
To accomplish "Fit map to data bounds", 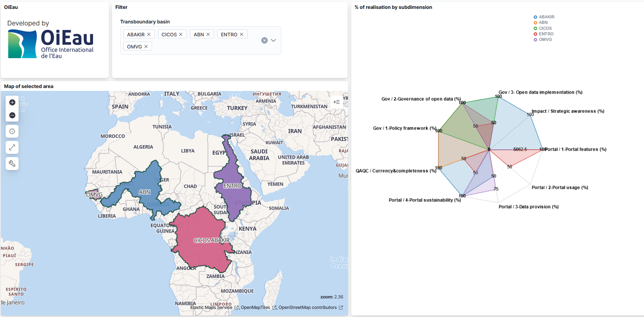I will click(12, 131).
